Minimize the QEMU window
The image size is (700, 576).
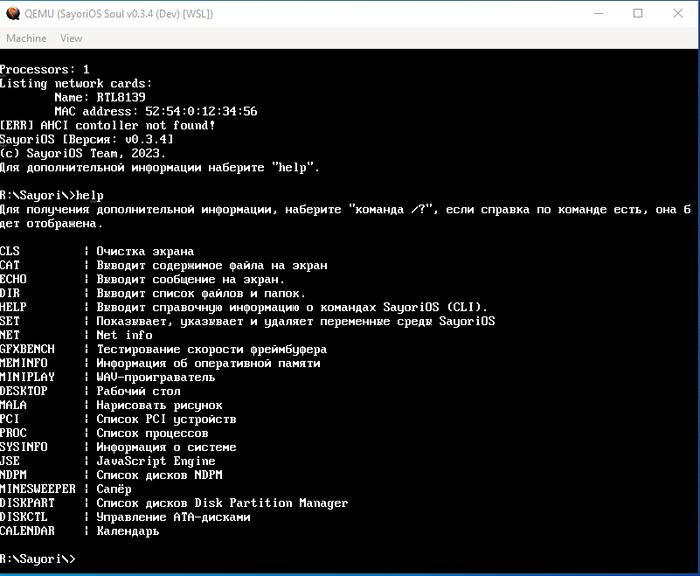click(x=598, y=13)
